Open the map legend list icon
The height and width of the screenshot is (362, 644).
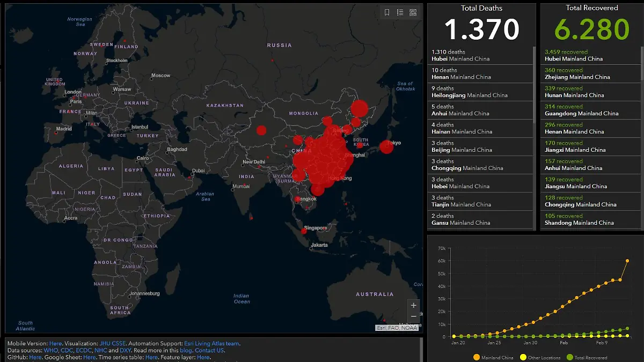(400, 12)
